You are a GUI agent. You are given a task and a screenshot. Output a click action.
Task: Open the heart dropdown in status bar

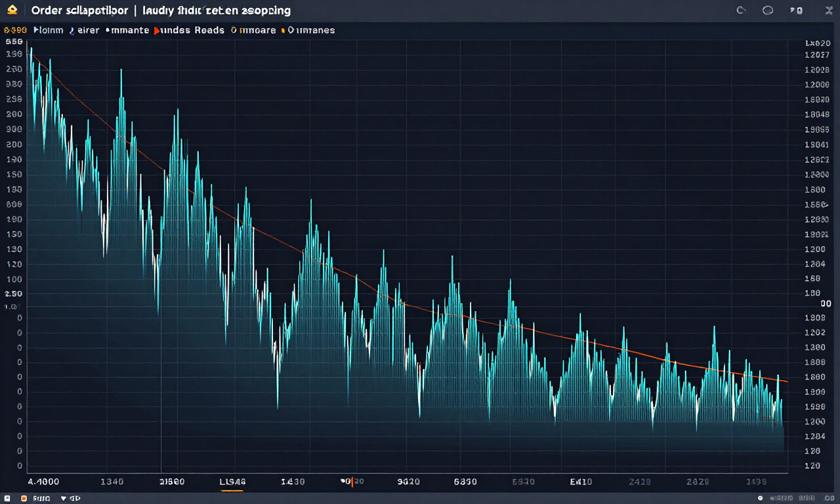(64, 499)
